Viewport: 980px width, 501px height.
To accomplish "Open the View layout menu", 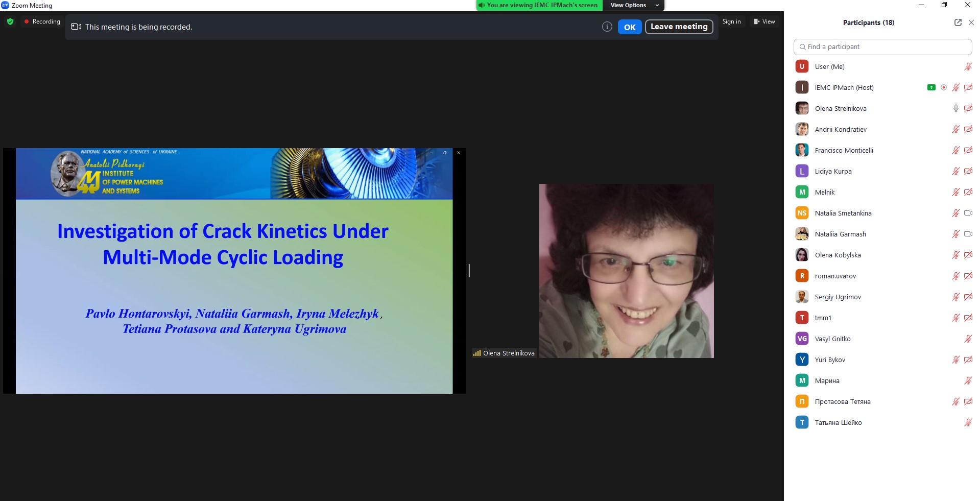I will coord(764,21).
